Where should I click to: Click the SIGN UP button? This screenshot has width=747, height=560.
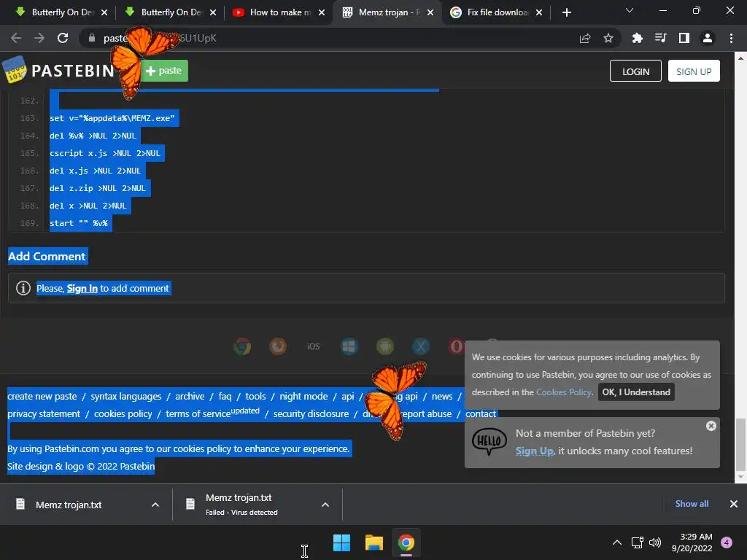(x=694, y=71)
